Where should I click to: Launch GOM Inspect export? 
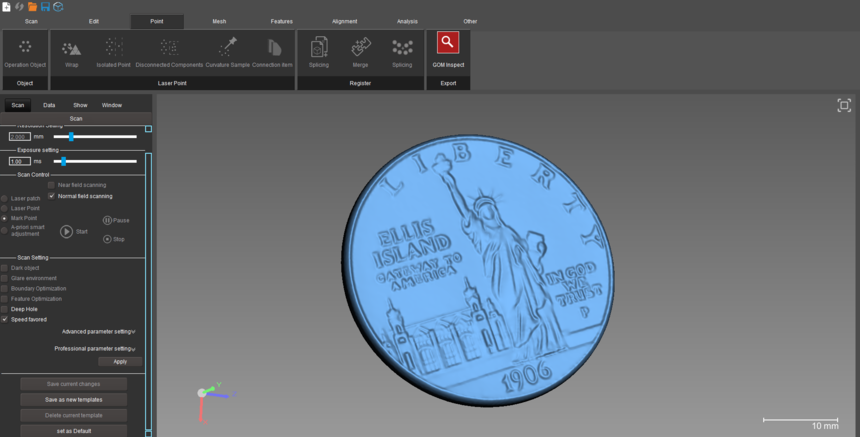[448, 50]
